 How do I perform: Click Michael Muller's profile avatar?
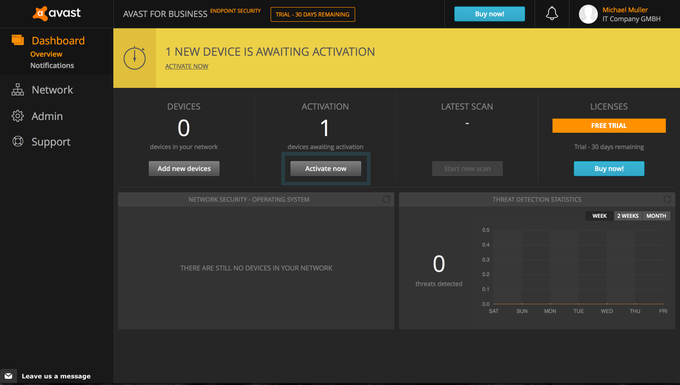click(x=588, y=14)
